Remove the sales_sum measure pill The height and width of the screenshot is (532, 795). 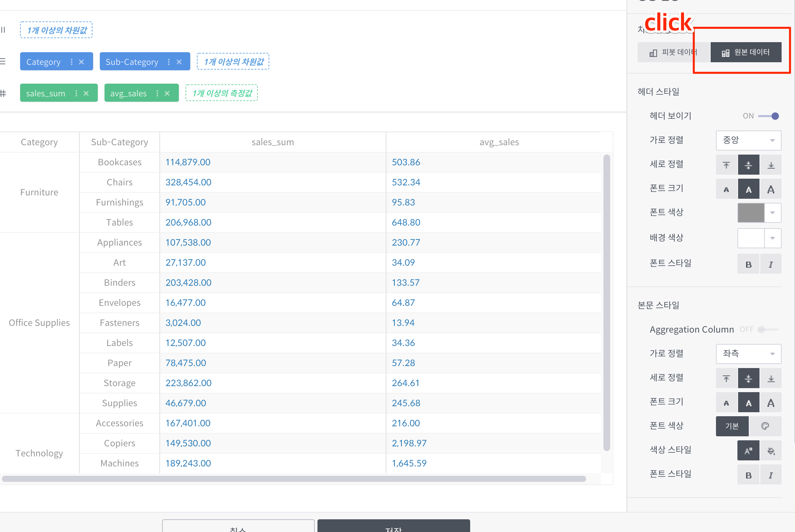pyautogui.click(x=86, y=93)
